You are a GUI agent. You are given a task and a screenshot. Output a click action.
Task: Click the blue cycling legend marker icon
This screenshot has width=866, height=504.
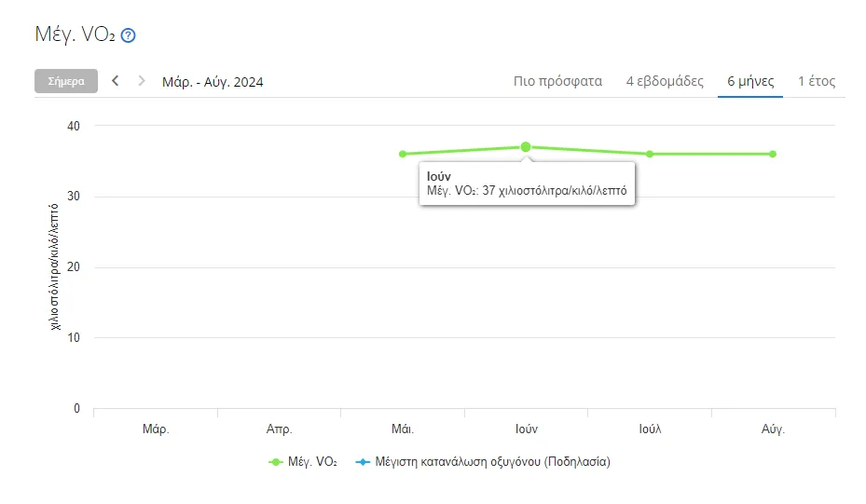[x=362, y=461]
